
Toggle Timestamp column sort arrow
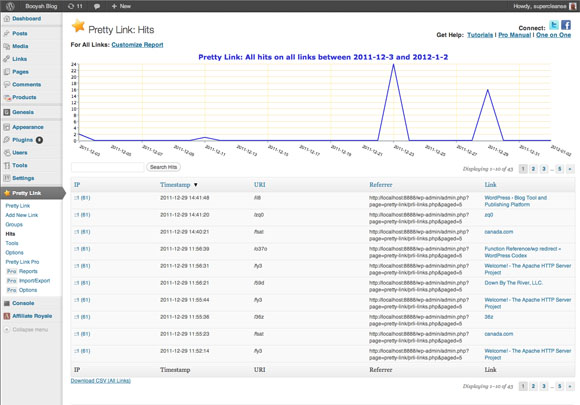(x=196, y=185)
